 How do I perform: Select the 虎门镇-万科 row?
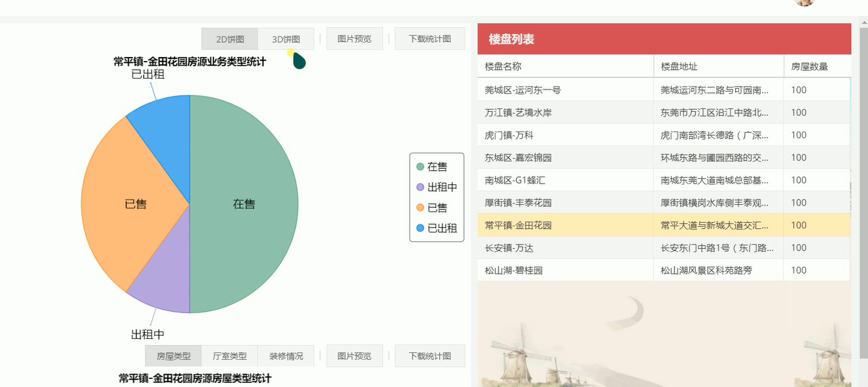tap(664, 135)
